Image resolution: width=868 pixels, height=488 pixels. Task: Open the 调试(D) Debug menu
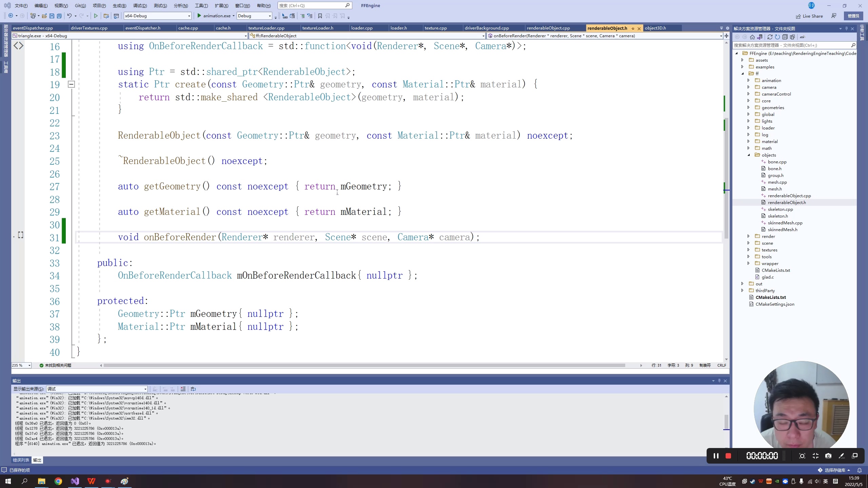click(140, 5)
